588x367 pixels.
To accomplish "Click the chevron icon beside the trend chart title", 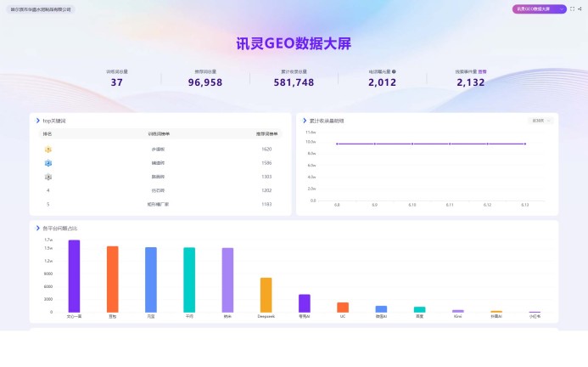I will pyautogui.click(x=305, y=121).
